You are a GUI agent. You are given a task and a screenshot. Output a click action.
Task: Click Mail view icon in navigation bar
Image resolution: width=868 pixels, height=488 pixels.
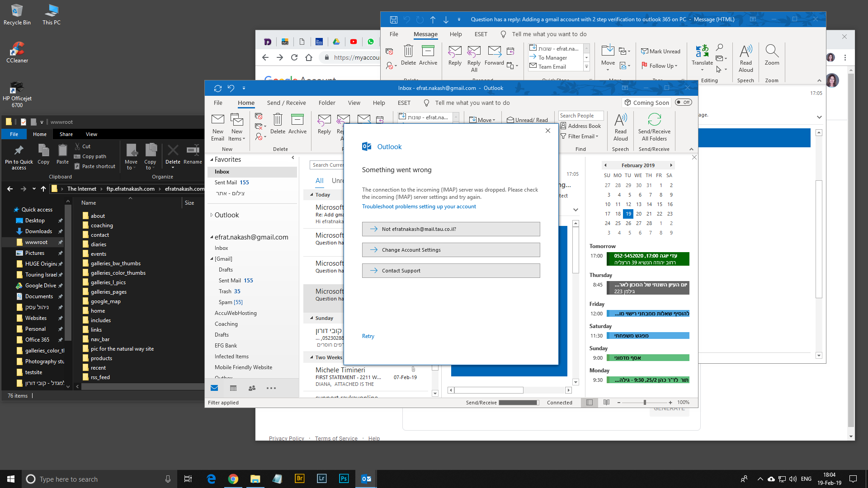pos(214,388)
